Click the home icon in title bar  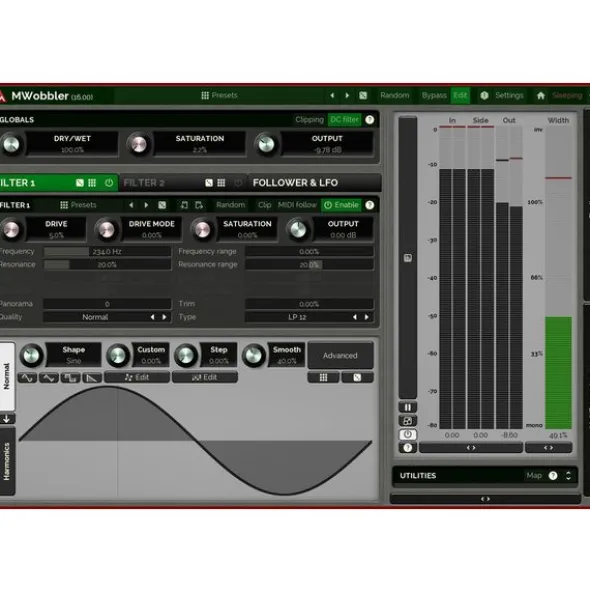[541, 96]
